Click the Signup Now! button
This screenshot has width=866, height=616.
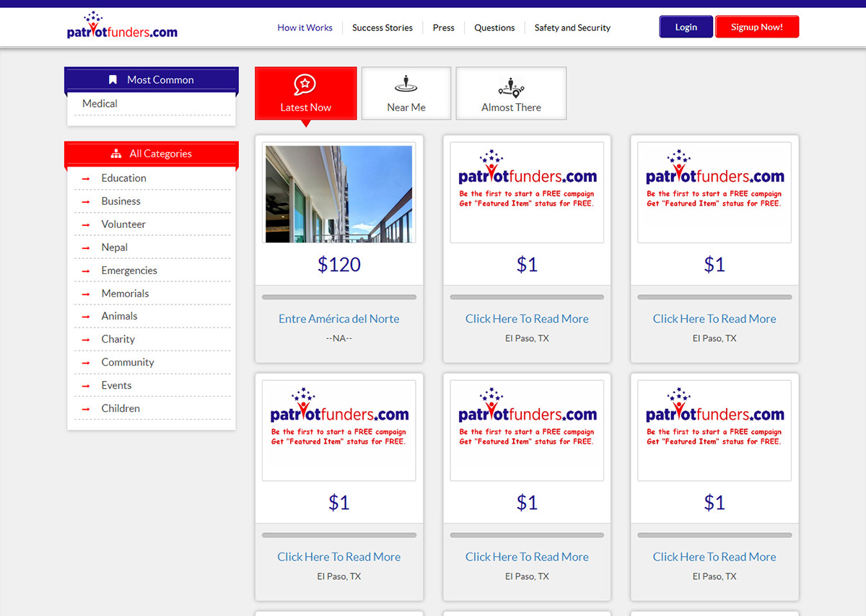click(x=757, y=27)
